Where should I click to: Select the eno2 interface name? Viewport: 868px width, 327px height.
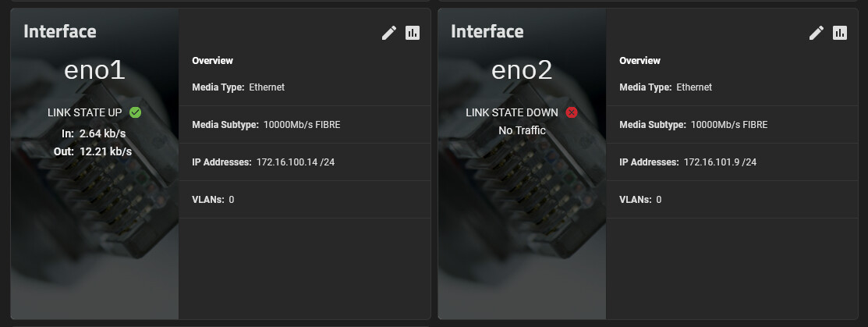pyautogui.click(x=522, y=70)
